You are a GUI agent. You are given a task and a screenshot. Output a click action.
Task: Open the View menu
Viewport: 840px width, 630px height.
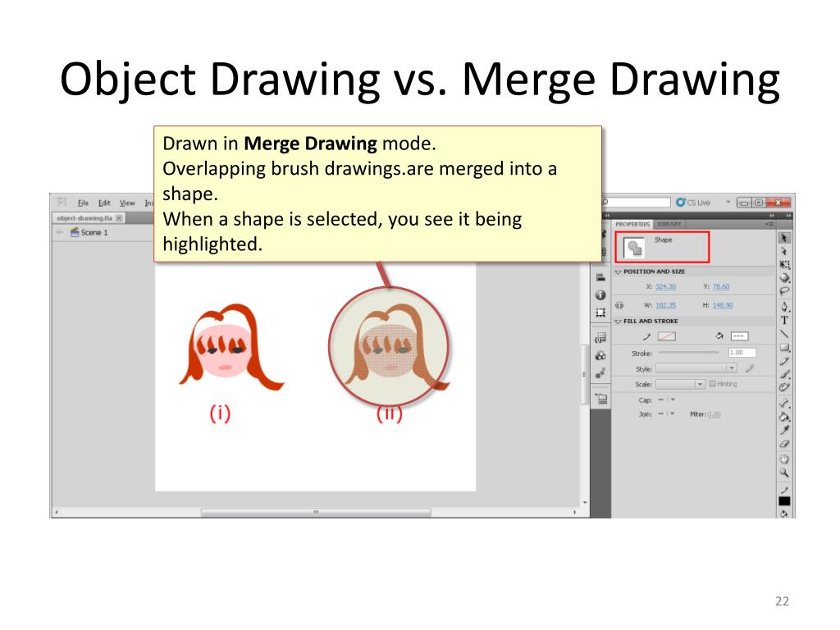[x=127, y=203]
